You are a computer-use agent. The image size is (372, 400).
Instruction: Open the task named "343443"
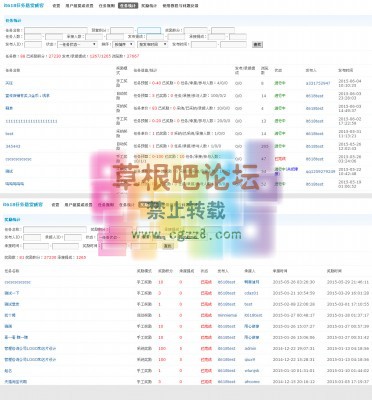(x=13, y=146)
